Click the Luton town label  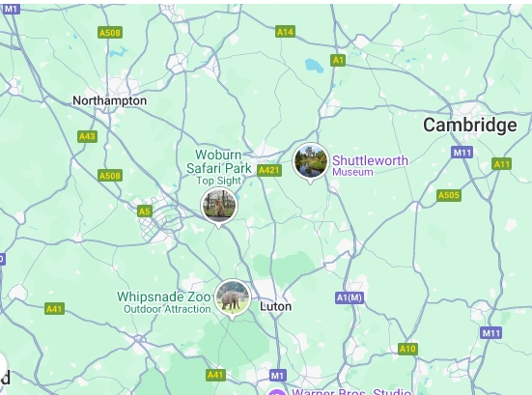[275, 306]
